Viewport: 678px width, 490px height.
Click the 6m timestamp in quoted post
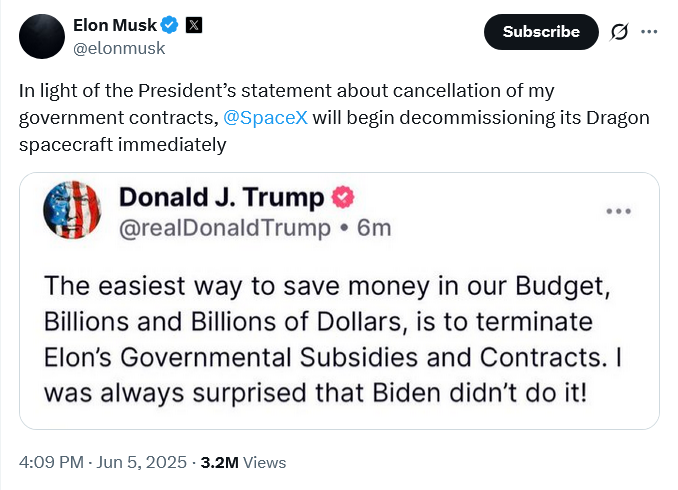point(374,228)
